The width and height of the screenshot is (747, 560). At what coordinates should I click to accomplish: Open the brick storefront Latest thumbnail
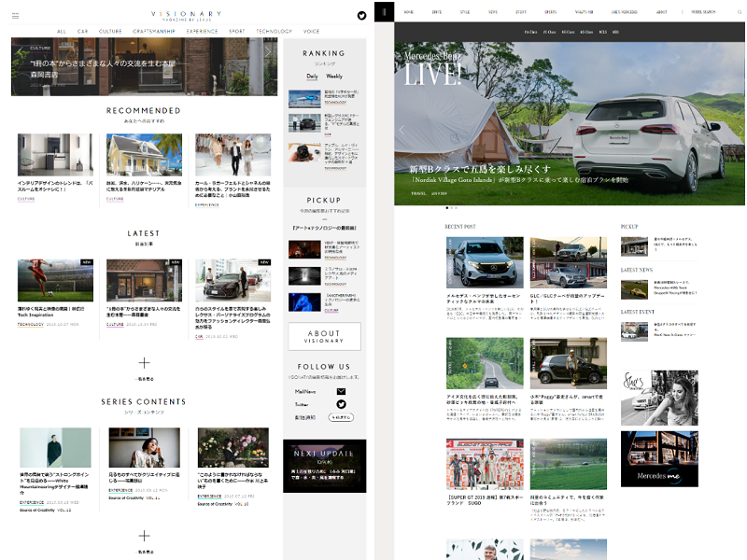tap(144, 280)
